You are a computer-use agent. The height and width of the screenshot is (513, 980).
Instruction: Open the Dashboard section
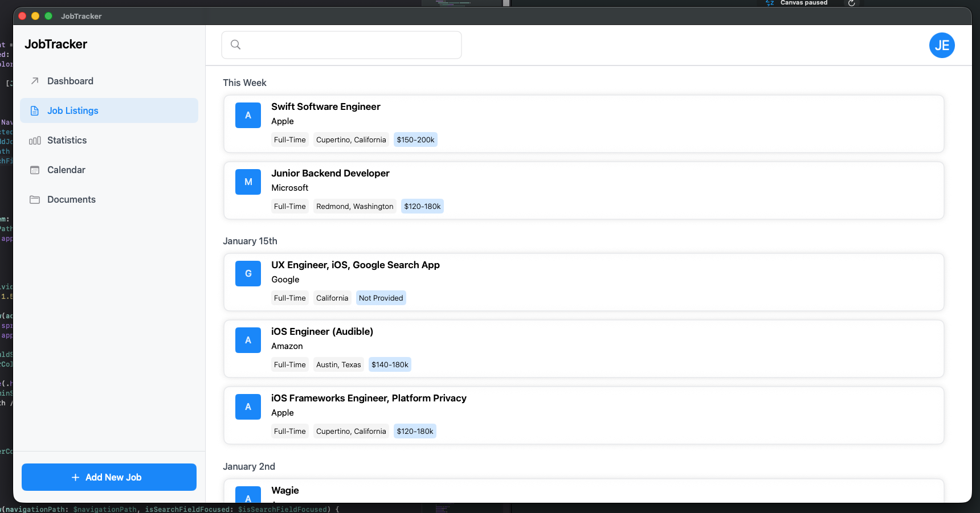click(x=109, y=81)
